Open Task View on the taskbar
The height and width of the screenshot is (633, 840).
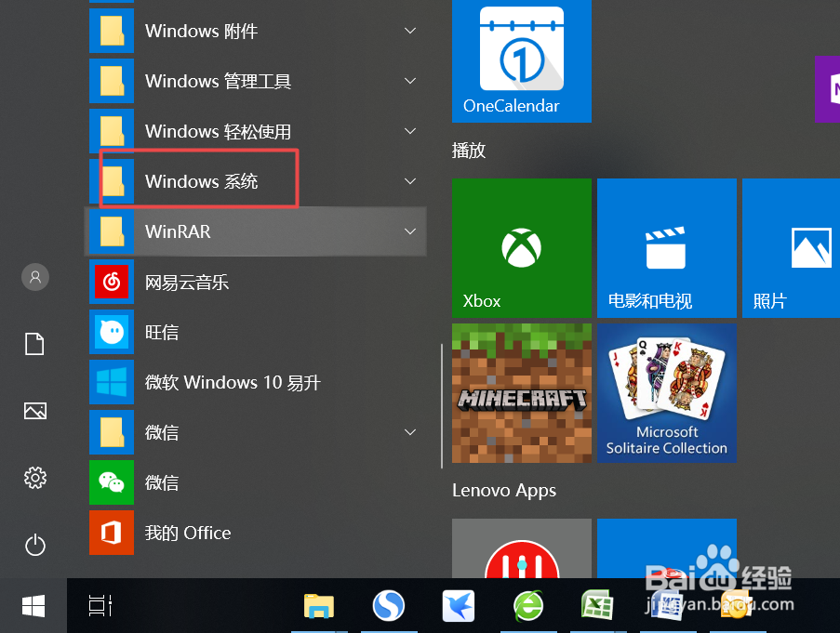pos(100,606)
